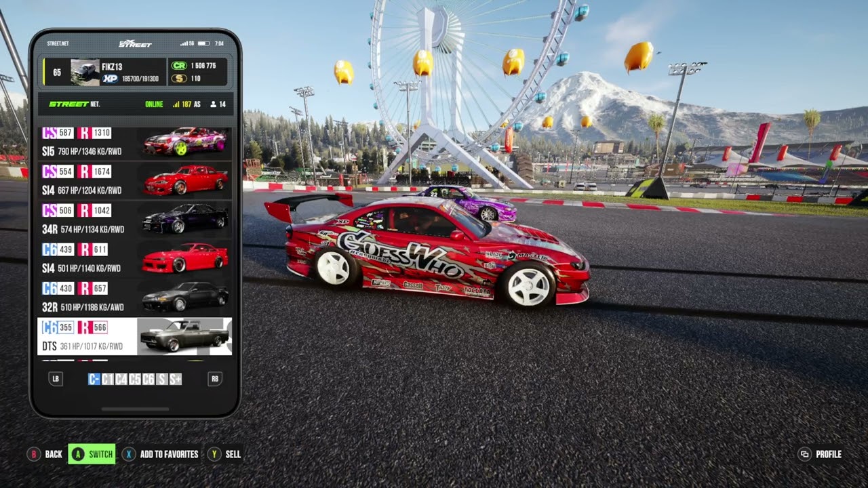Viewport: 868px width, 488px height.
Task: Select the 34R 574 HP car row
Action: 135,219
